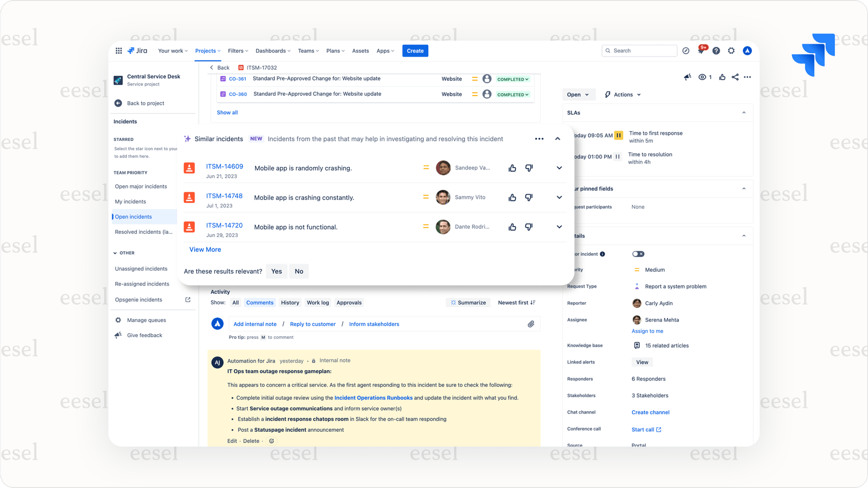Click inside the Jira search field
The height and width of the screenshot is (488, 868).
639,50
